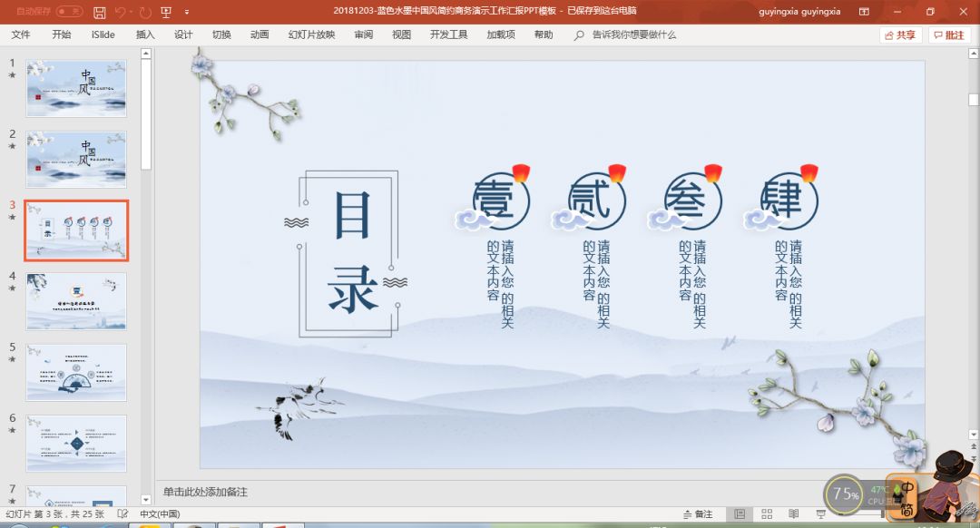Open the quick access toolbar customization dropdown
This screenshot has width=980, height=528.
pos(187,12)
